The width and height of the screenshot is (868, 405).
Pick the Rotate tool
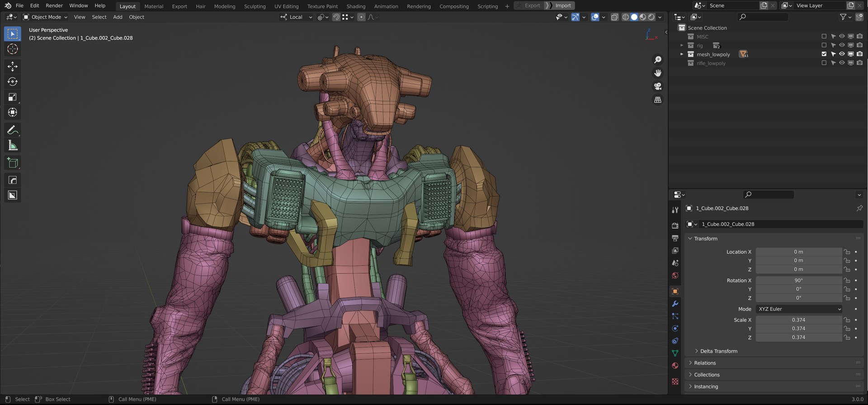click(13, 81)
